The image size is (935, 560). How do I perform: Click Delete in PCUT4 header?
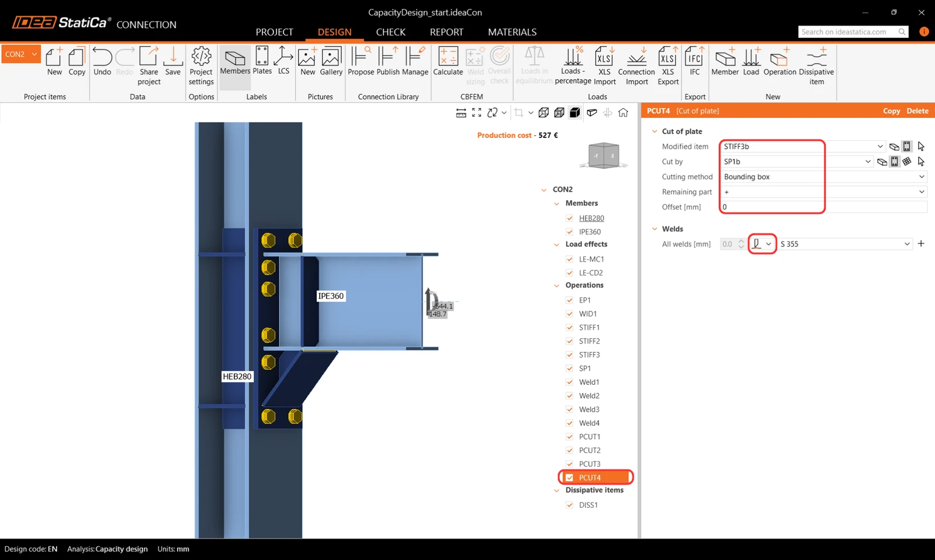coord(917,111)
